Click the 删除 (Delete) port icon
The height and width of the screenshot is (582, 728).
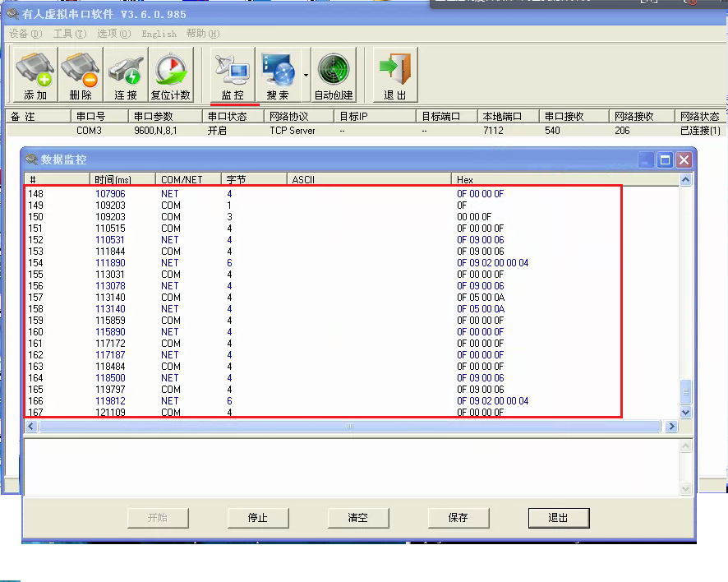81,76
